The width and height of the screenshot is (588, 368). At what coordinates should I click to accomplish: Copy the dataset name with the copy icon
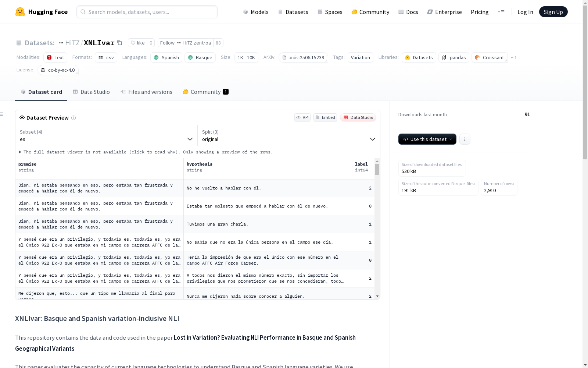pos(119,43)
